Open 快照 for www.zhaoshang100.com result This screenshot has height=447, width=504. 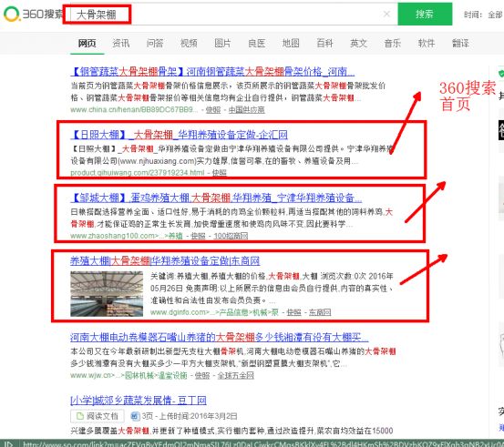click(198, 236)
